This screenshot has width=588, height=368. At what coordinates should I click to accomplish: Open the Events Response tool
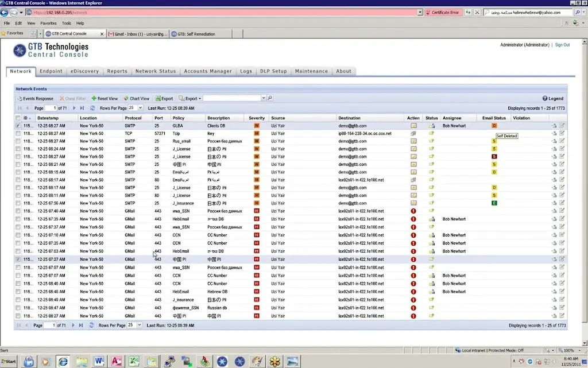(x=35, y=99)
